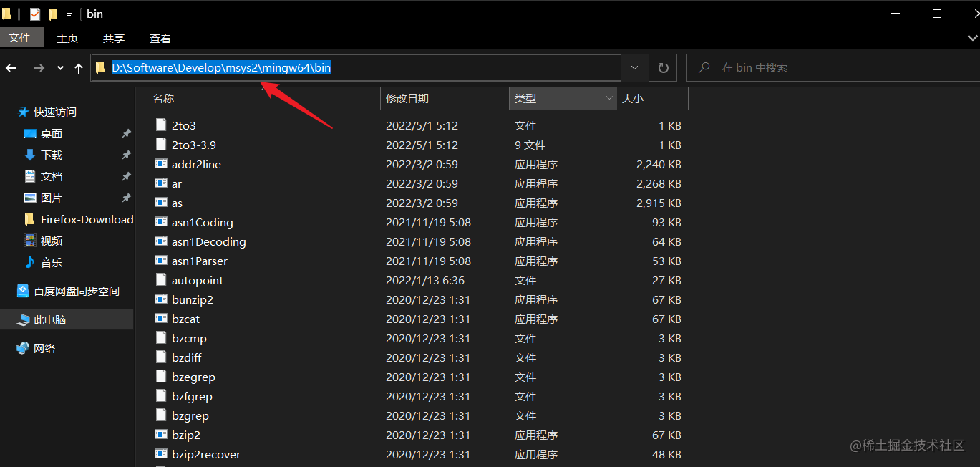980x467 pixels.
Task: Go up to the parent mingw64 folder
Action: [79, 67]
